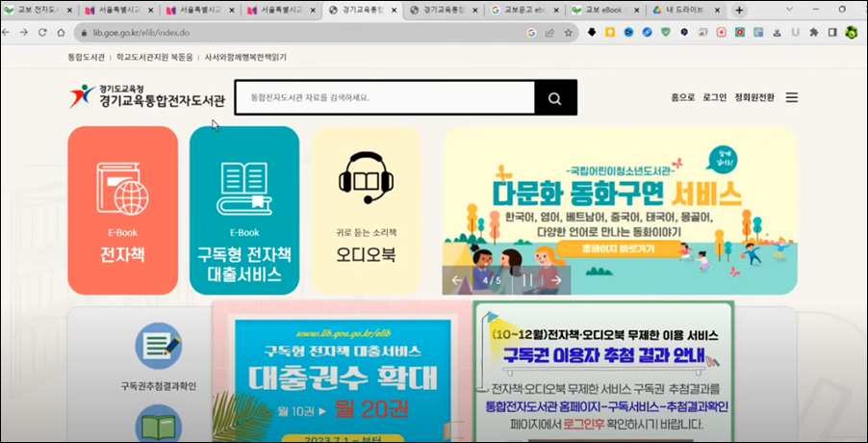
Task: Click the Google icon in address bar
Action: (x=531, y=33)
